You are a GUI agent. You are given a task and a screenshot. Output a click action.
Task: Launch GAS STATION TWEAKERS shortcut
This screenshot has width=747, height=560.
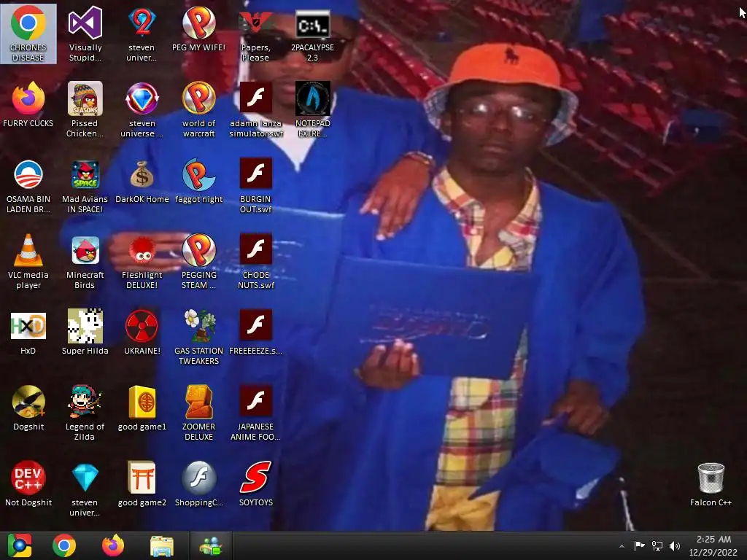(x=198, y=337)
